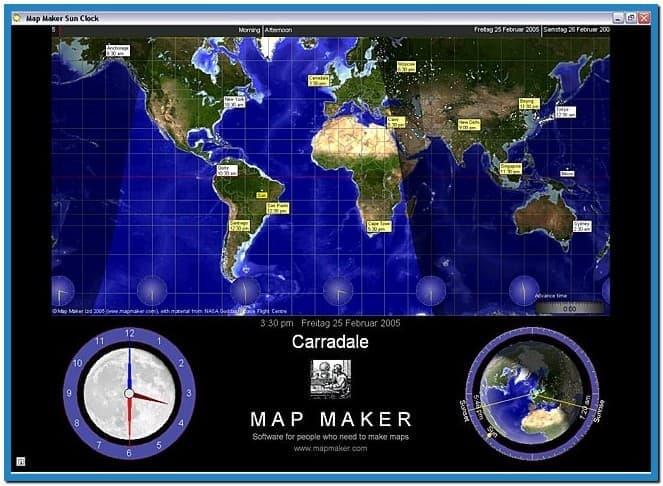Click the Santiago city time label
This screenshot has height=486, width=663.
240,225
